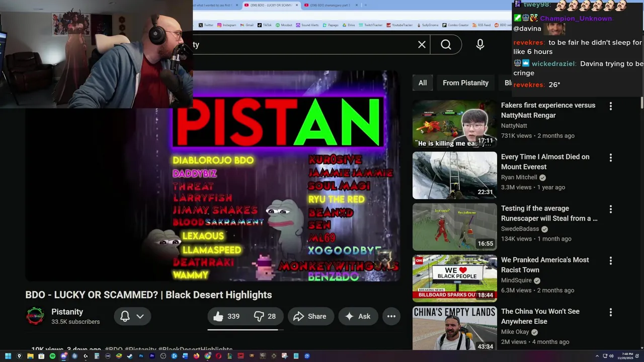
Task: Open options for Runescaper video
Action: pyautogui.click(x=610, y=209)
